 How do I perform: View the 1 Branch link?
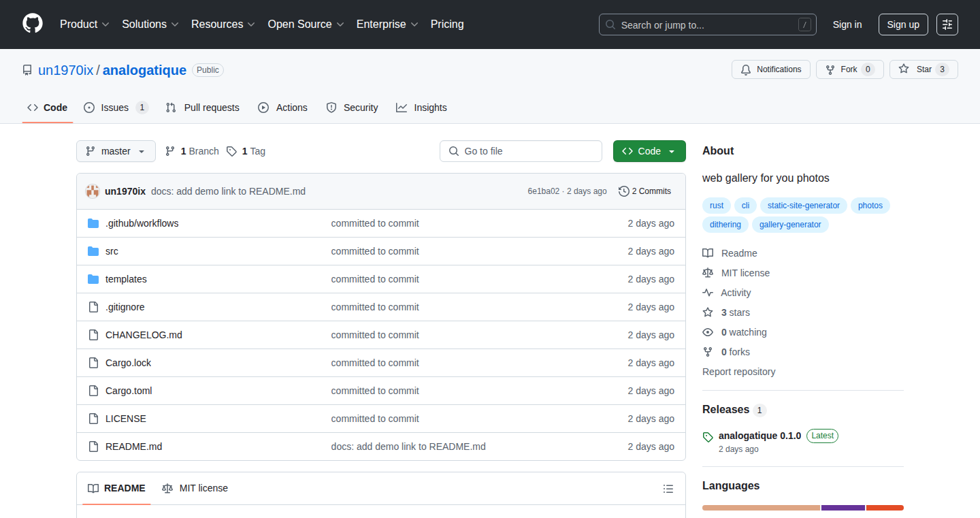(192, 151)
